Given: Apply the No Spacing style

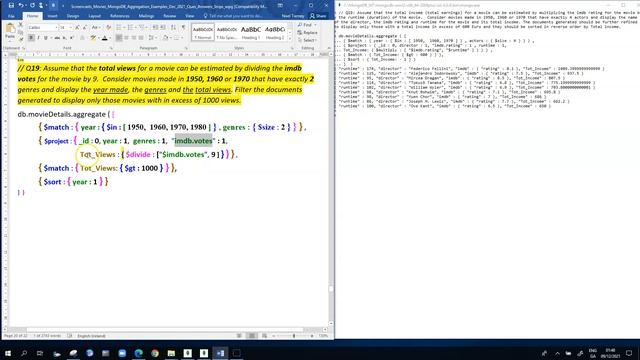Looking at the screenshot, I should coord(227,32).
